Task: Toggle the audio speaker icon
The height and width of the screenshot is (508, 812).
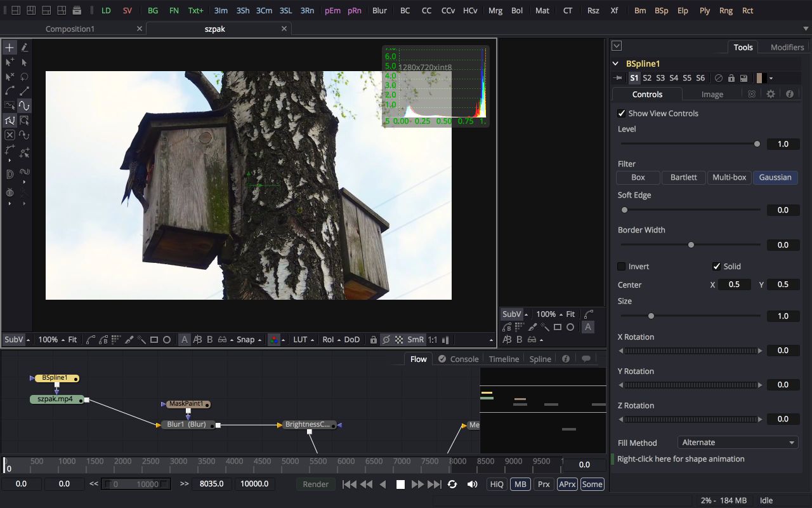Action: (x=472, y=484)
